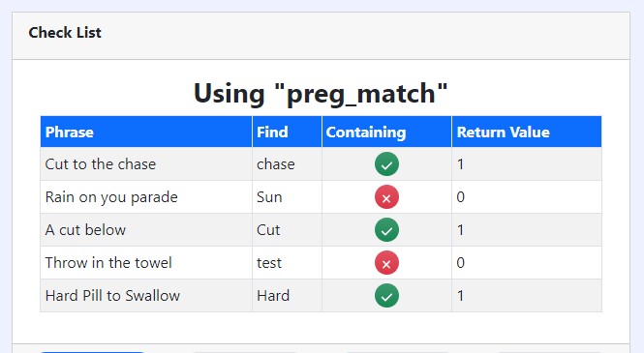Click the find word Hard
The width and height of the screenshot is (644, 353).
(x=273, y=296)
